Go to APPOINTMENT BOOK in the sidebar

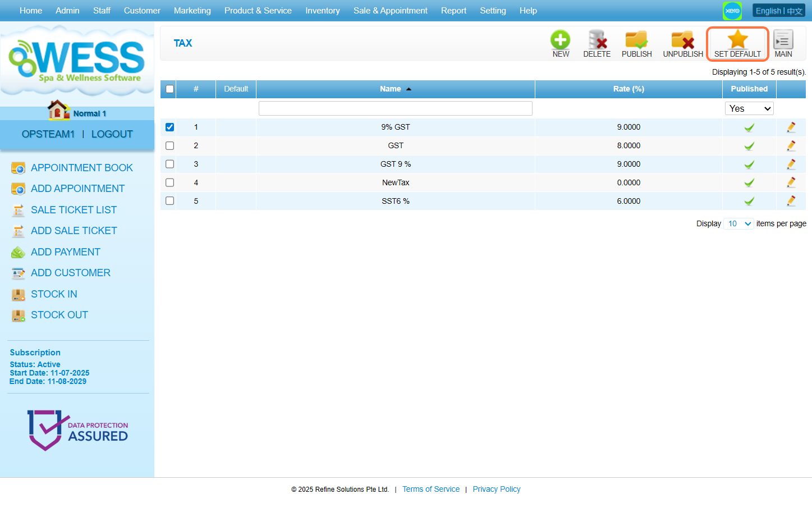[x=82, y=168]
